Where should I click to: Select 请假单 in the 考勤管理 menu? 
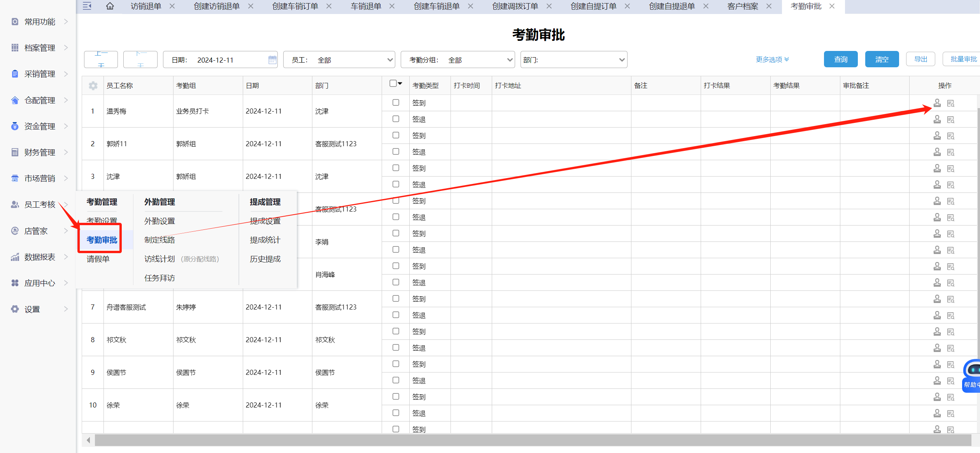pyautogui.click(x=98, y=259)
